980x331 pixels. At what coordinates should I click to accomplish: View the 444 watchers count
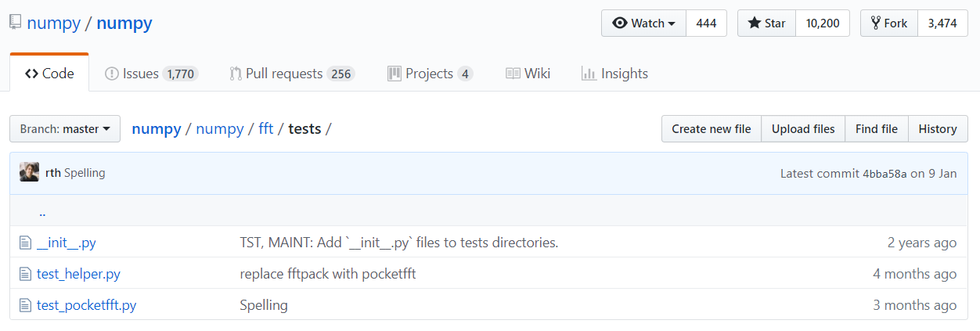tap(706, 23)
